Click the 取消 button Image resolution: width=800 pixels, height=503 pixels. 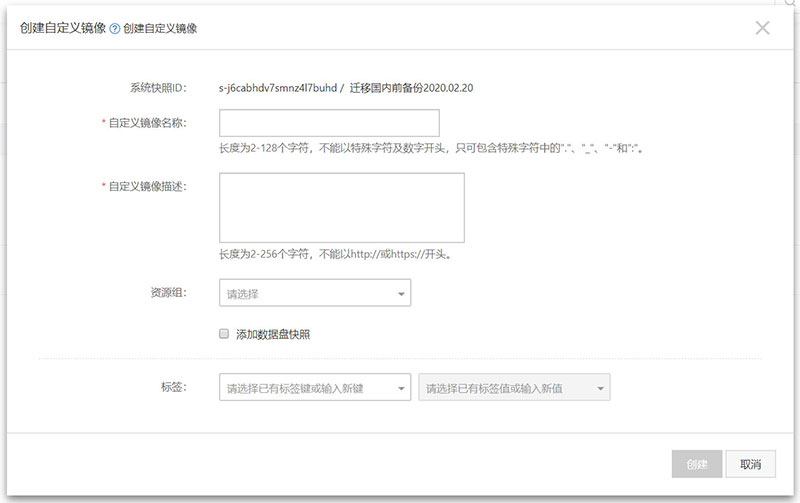(x=751, y=464)
